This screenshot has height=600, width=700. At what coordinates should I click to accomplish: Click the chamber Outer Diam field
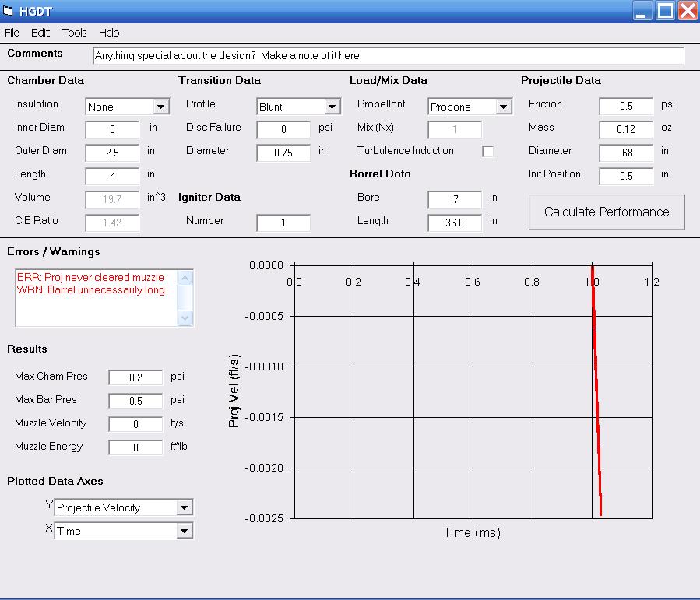pyautogui.click(x=112, y=153)
